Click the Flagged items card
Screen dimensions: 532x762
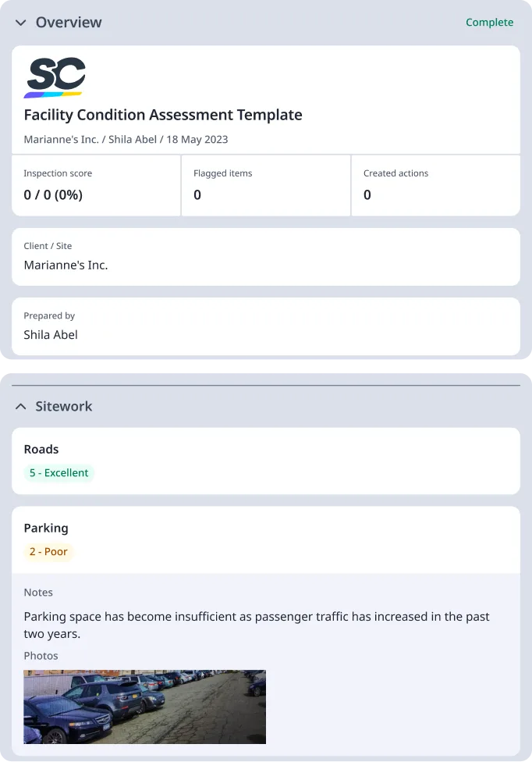265,185
